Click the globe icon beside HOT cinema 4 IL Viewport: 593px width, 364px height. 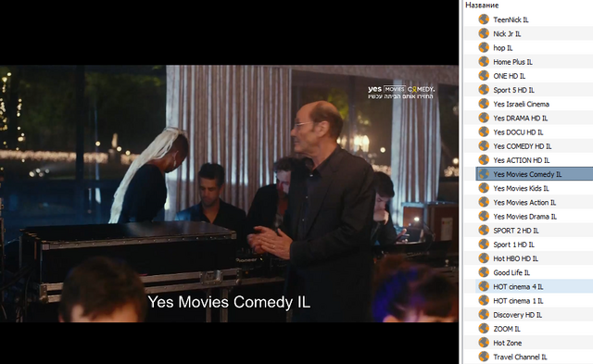pos(484,286)
